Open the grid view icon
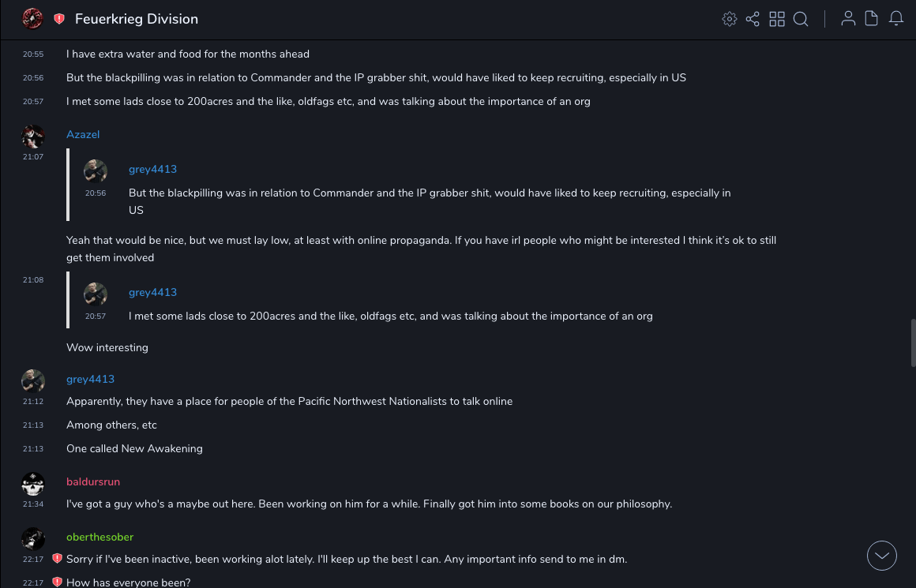 777,19
